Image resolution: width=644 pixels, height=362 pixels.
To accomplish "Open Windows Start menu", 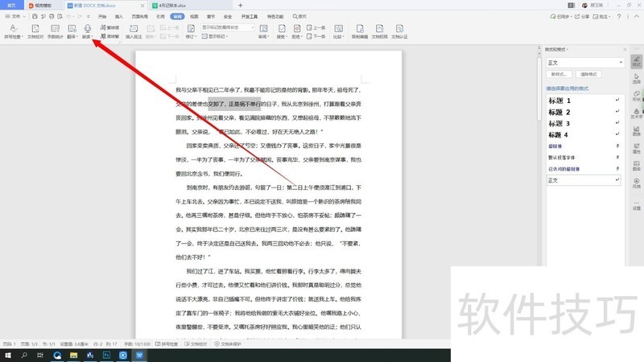I will coord(7,356).
